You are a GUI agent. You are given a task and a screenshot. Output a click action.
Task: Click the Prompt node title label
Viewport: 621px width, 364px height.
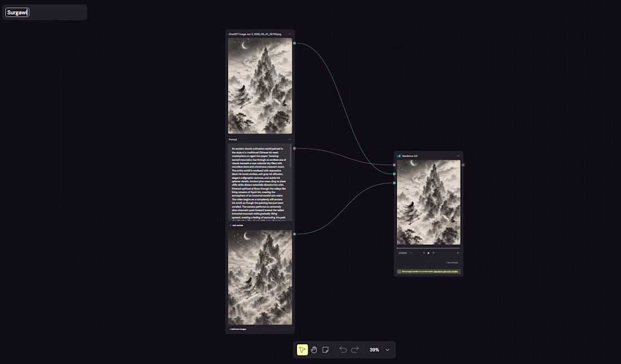click(233, 139)
